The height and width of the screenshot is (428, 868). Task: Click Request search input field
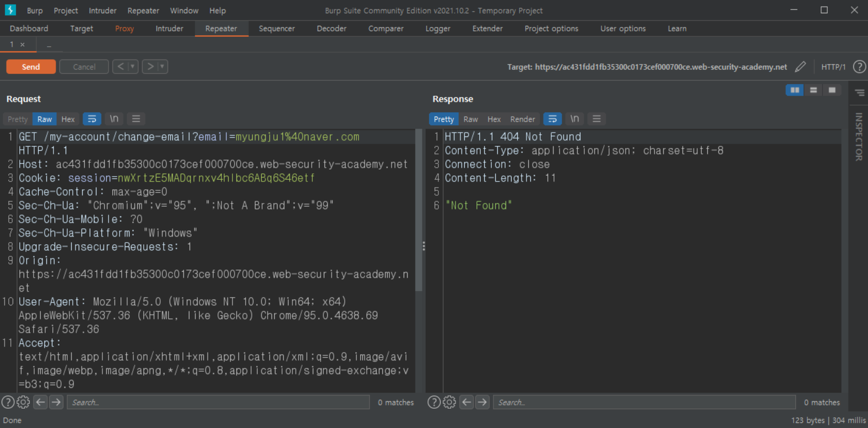[218, 402]
